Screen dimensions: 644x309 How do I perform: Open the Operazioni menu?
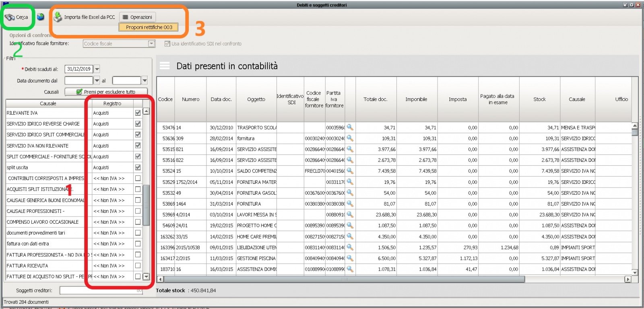(x=137, y=17)
